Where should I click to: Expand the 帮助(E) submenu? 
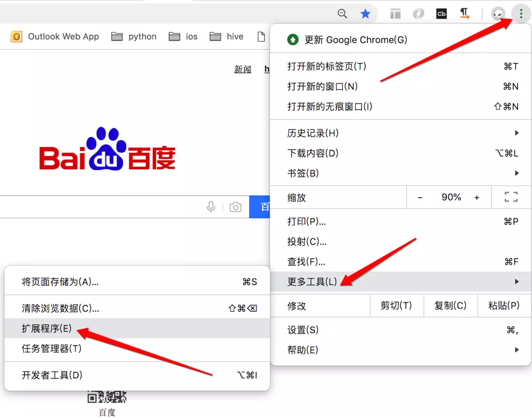point(401,350)
